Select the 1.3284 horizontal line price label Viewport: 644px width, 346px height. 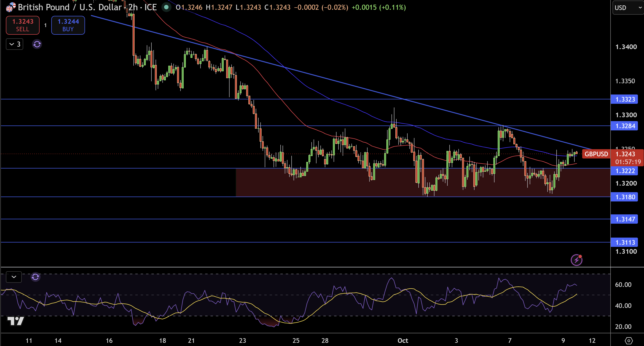tap(624, 126)
